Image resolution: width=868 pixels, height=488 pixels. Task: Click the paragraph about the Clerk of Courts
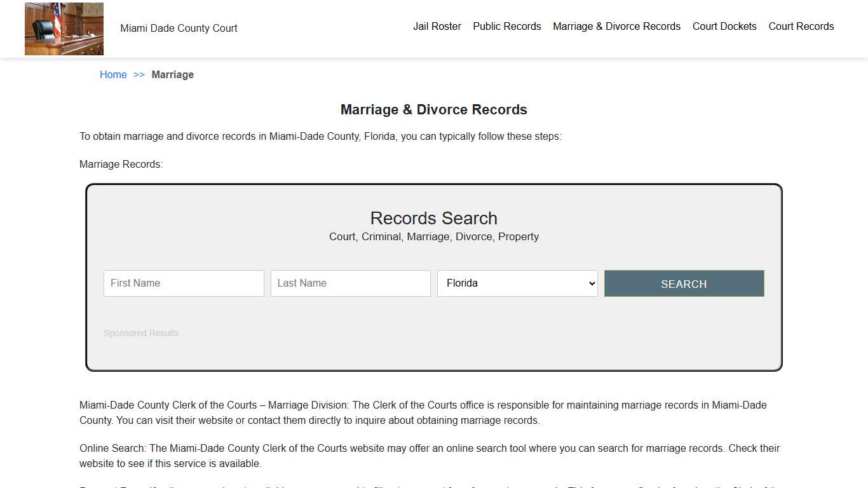[423, 412]
